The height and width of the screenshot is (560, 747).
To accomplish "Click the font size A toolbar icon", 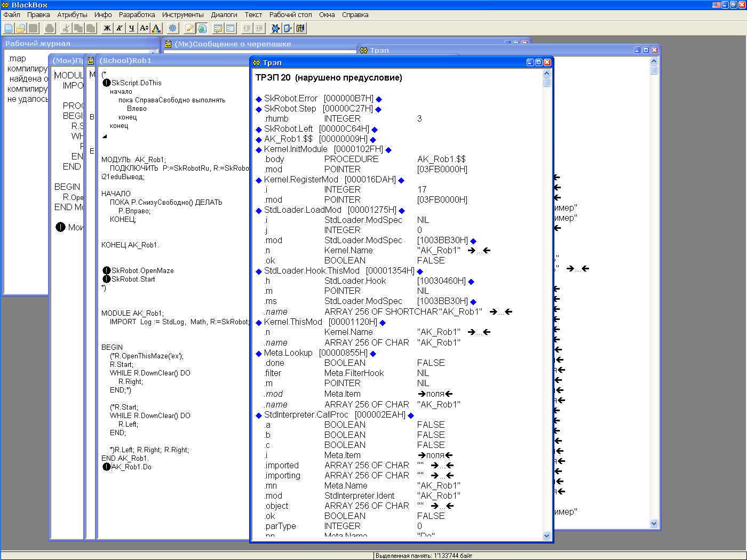I will click(x=144, y=28).
